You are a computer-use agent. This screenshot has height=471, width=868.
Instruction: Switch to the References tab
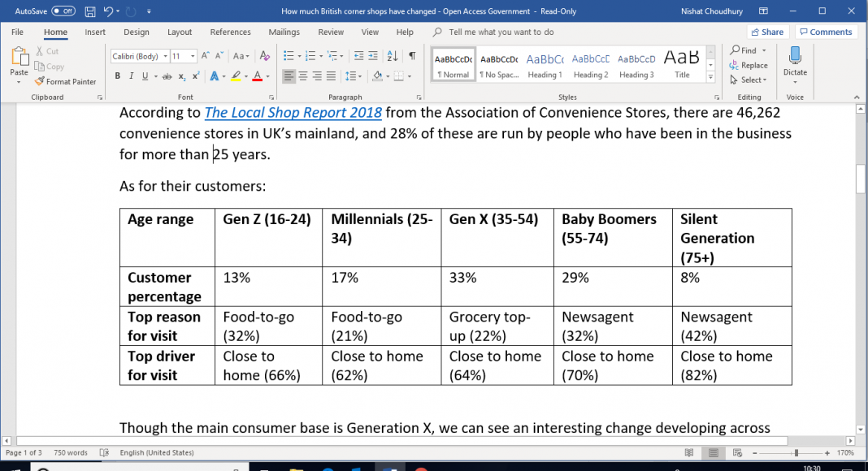pos(230,32)
